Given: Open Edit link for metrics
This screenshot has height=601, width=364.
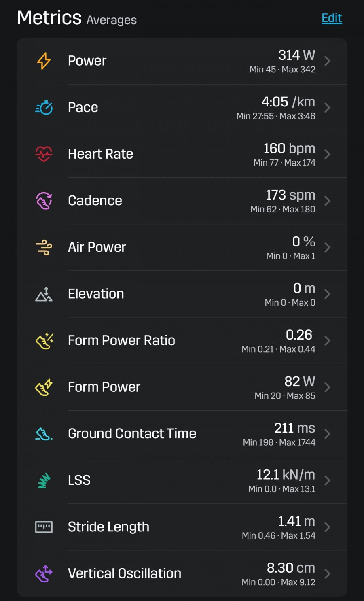Looking at the screenshot, I should [x=332, y=18].
